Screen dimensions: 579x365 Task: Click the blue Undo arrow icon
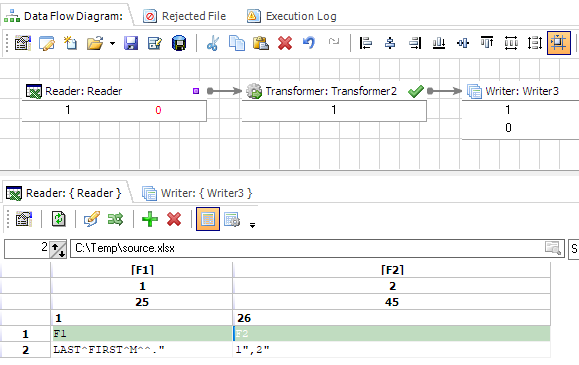coord(309,43)
